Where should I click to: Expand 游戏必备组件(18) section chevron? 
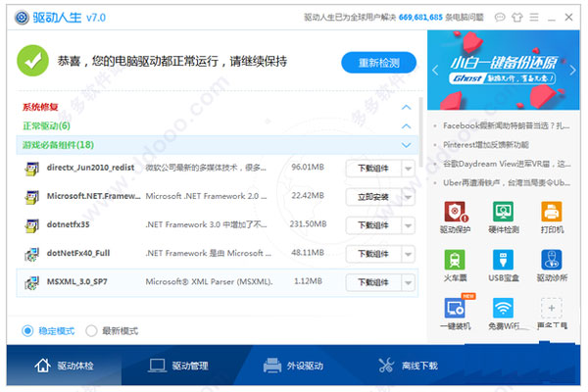tap(406, 145)
